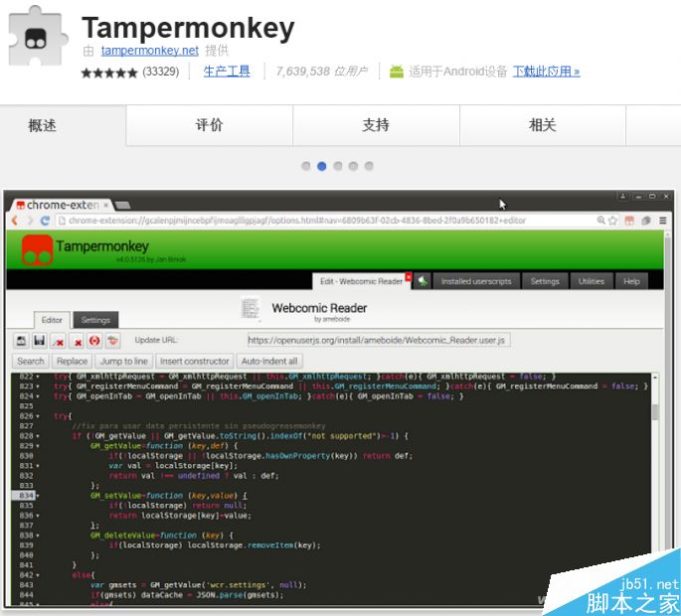681x616 pixels.
Task: Click the first editor toolbar icon before the floppy disk
Action: pos(21,341)
